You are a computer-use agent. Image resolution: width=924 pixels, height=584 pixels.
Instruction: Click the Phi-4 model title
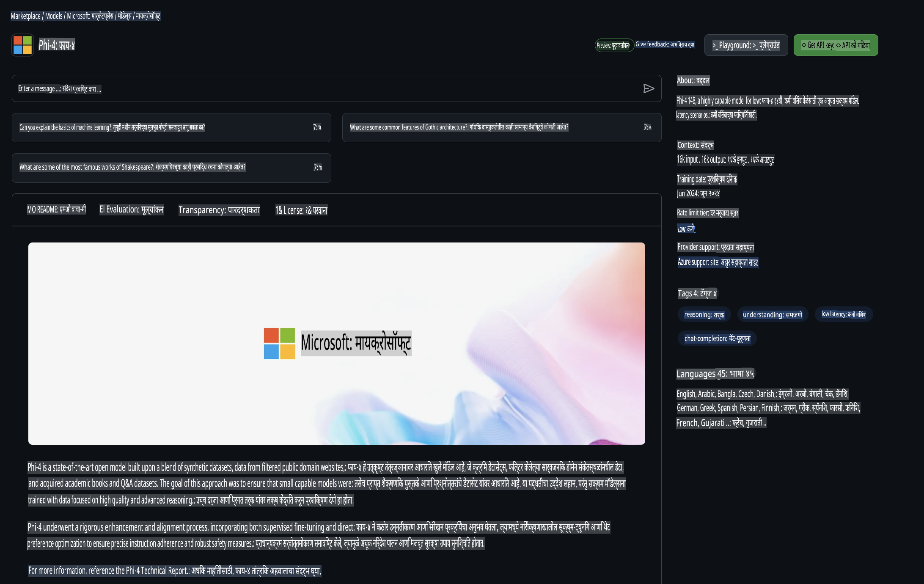pyautogui.click(x=57, y=45)
